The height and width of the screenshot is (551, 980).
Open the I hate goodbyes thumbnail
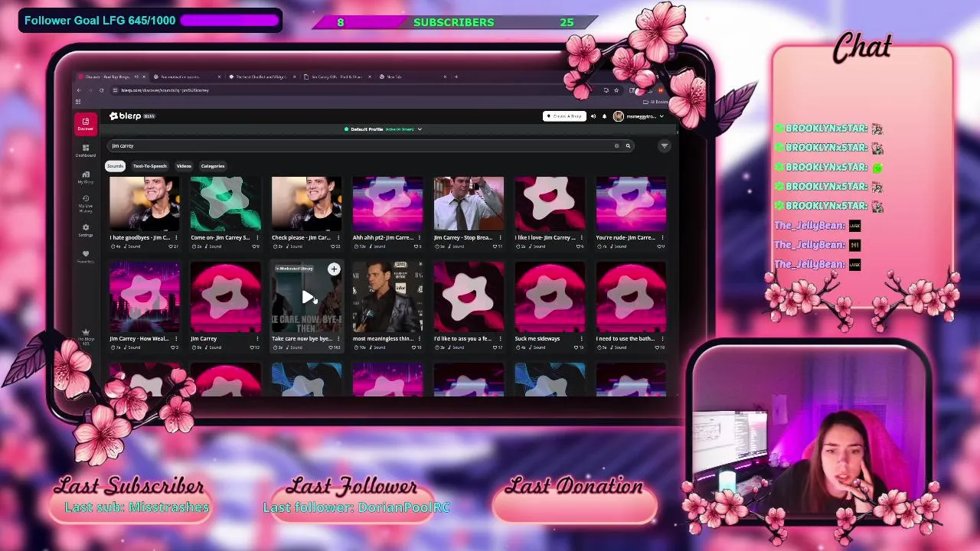(x=144, y=204)
